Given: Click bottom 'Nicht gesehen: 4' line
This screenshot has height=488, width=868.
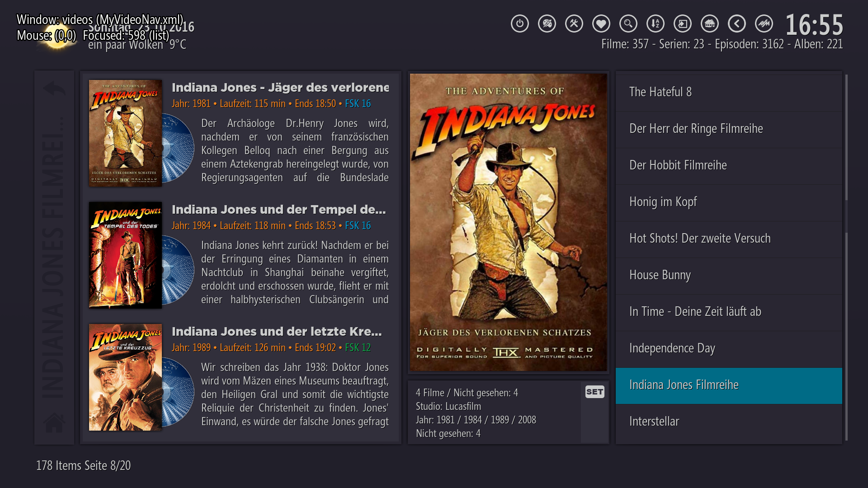Looking at the screenshot, I should point(448,433).
